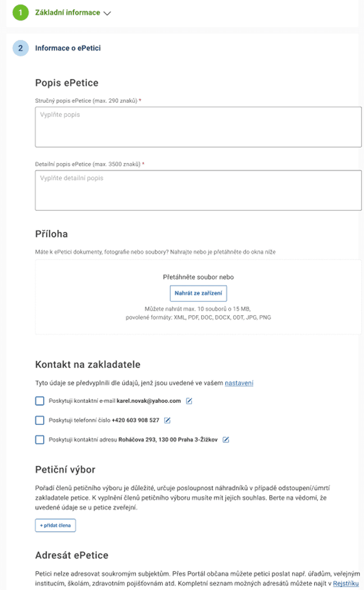Image resolution: width=364 pixels, height=590 pixels.
Task: Click the green completed checkmark for step one
Action: [x=21, y=12]
